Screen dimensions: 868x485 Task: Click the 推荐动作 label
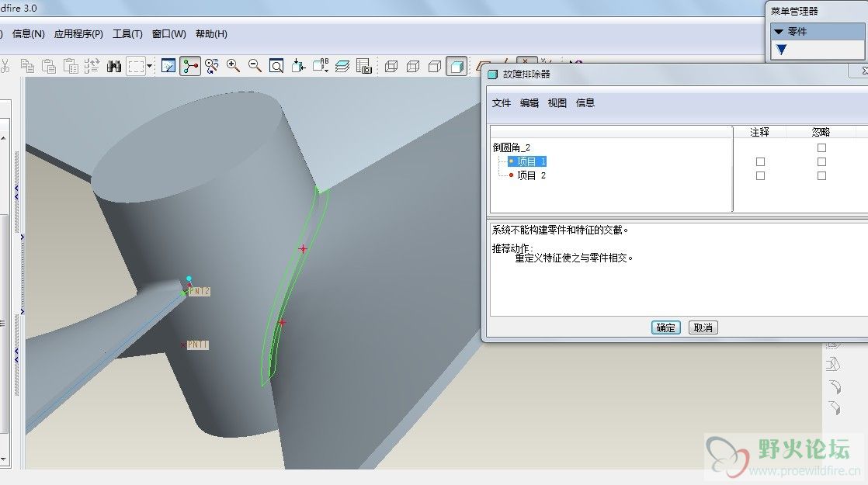pyautogui.click(x=512, y=248)
